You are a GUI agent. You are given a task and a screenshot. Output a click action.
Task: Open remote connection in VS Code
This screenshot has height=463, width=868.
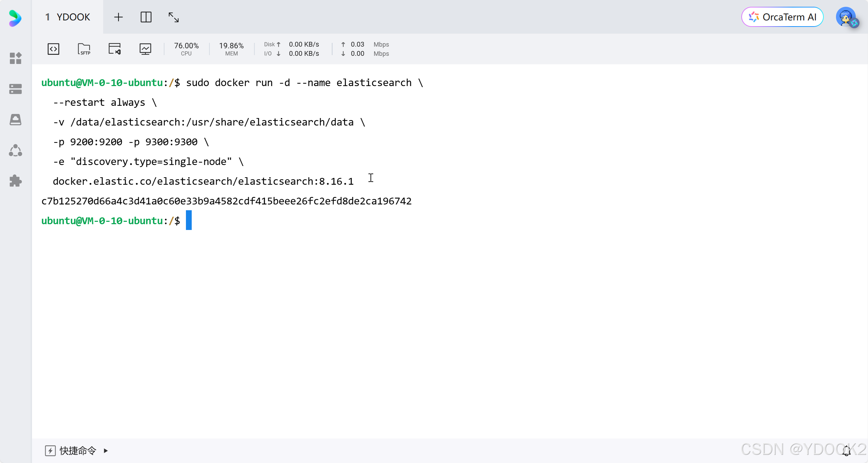coord(114,49)
